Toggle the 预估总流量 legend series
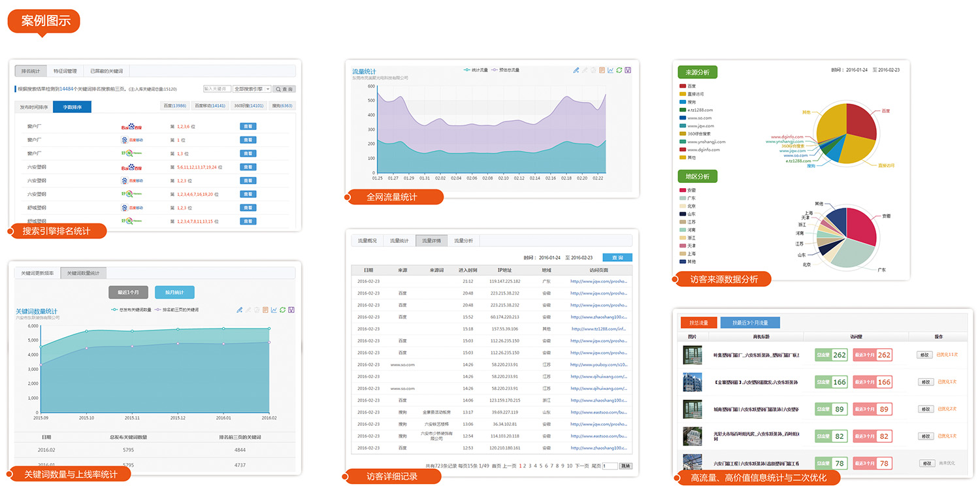The height and width of the screenshot is (499, 980). click(x=505, y=69)
